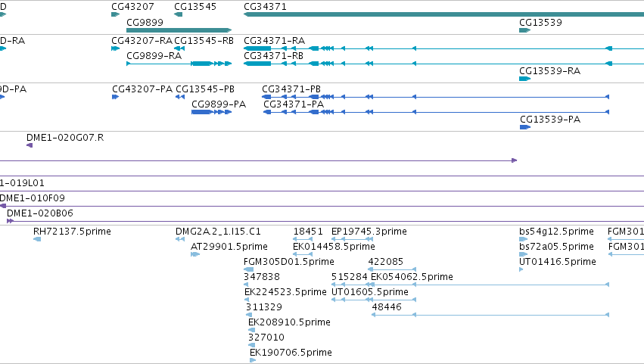Click the CG9899-PA protein label
Screen dimensions: 644x364
(x=219, y=104)
